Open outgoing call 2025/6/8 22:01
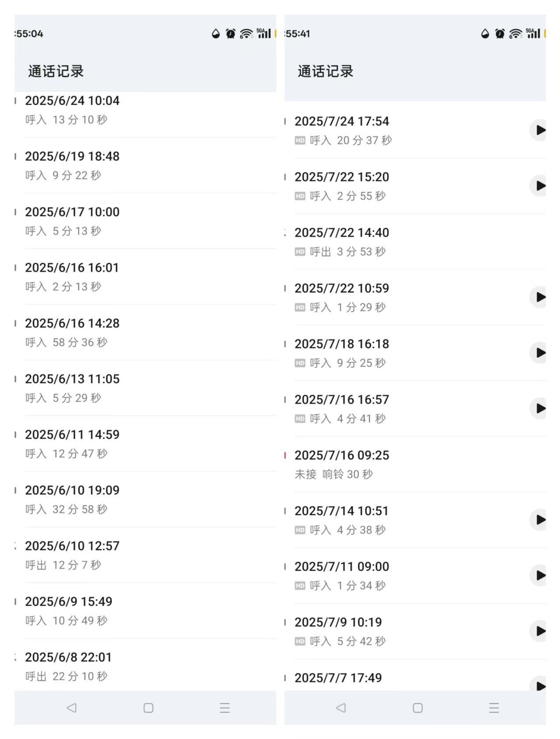Viewport: 560px width, 739px height. click(145, 665)
